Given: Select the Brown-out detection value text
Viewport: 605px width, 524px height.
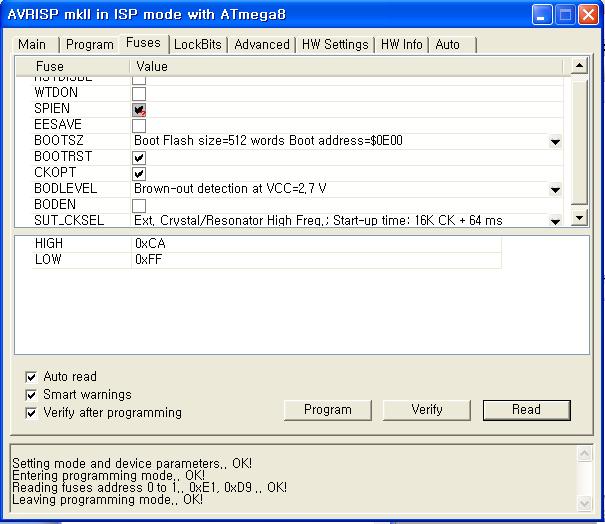Looking at the screenshot, I should coord(230,188).
